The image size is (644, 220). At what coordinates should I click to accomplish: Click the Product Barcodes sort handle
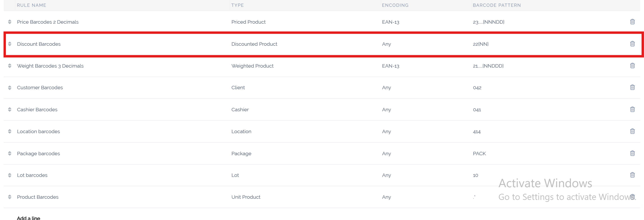(10, 197)
